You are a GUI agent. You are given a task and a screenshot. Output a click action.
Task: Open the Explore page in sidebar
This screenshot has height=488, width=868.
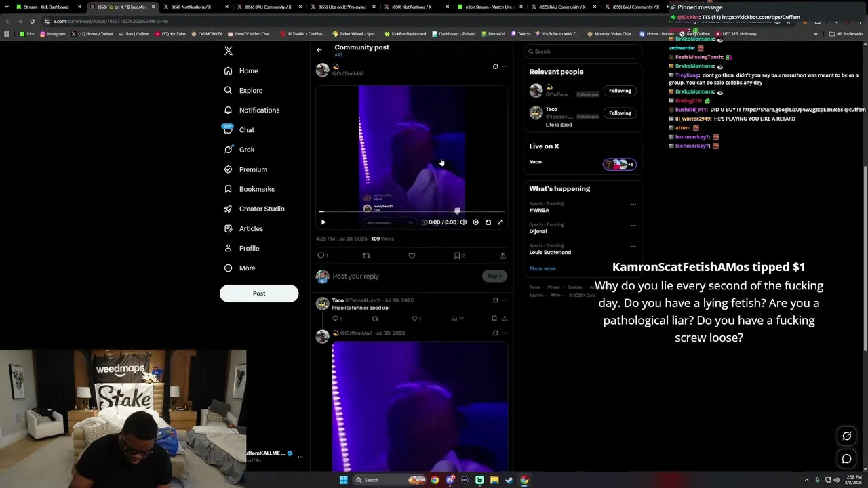click(x=243, y=90)
